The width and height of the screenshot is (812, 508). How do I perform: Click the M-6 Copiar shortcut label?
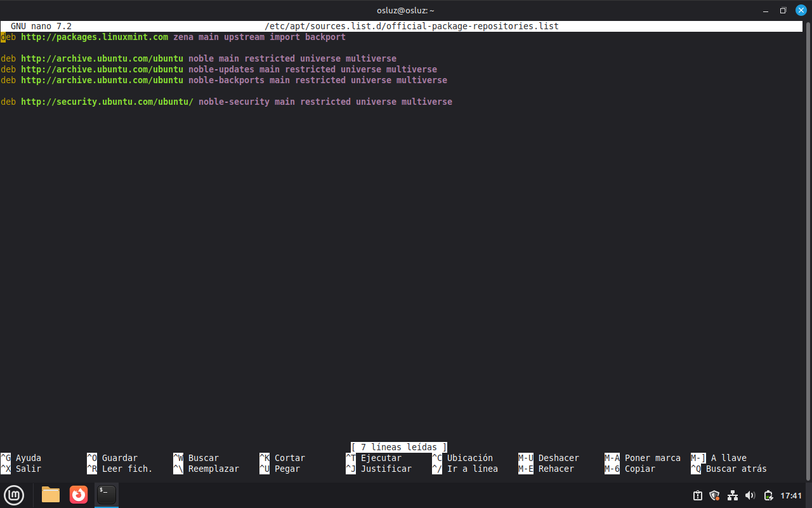click(630, 469)
